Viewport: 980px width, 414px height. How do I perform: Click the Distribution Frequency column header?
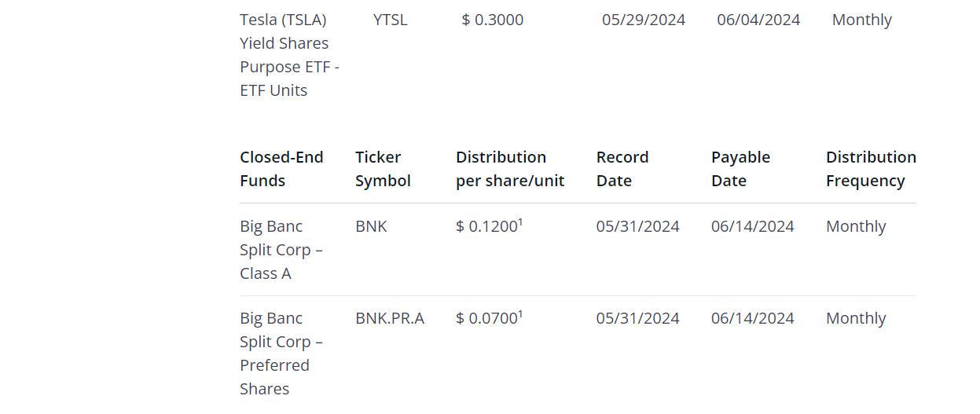click(x=871, y=169)
